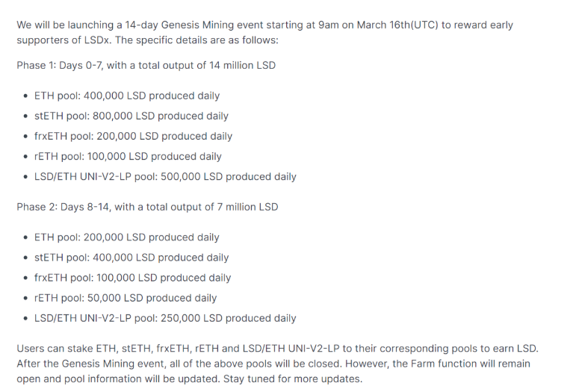The width and height of the screenshot is (582, 392).
Task: Click the bullet before rETH pool 50,000
Action: 25,298
